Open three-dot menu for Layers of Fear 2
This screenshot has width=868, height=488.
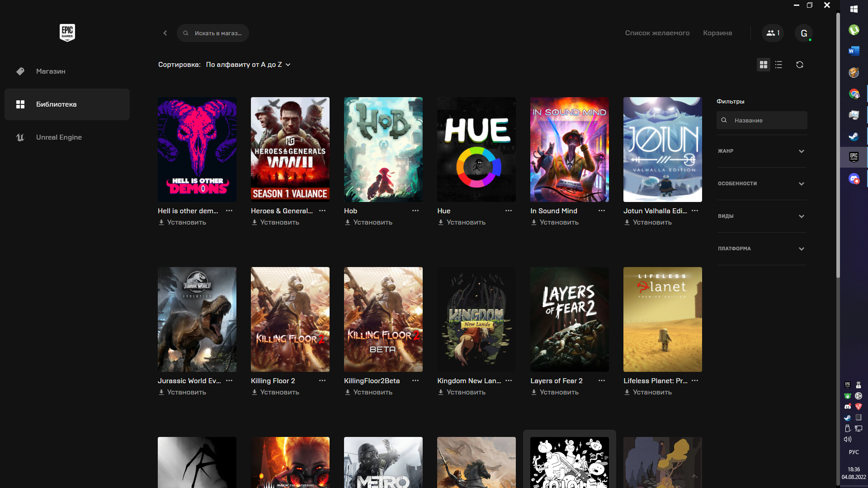tap(602, 381)
